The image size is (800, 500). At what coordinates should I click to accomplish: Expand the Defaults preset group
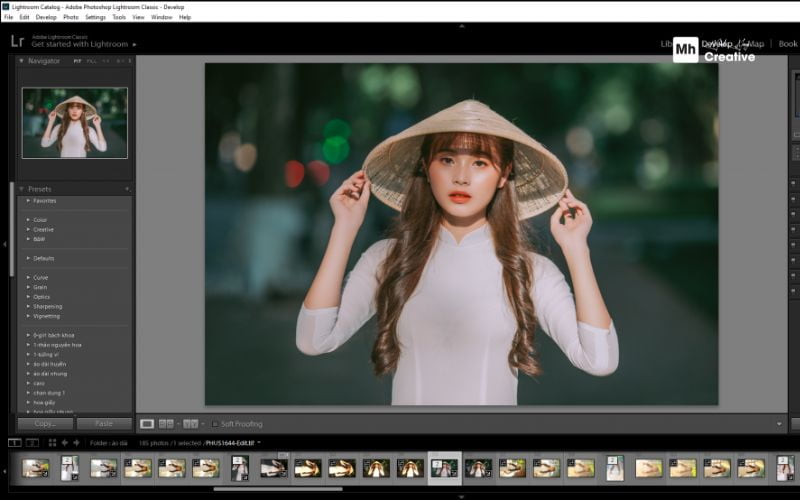click(x=28, y=258)
